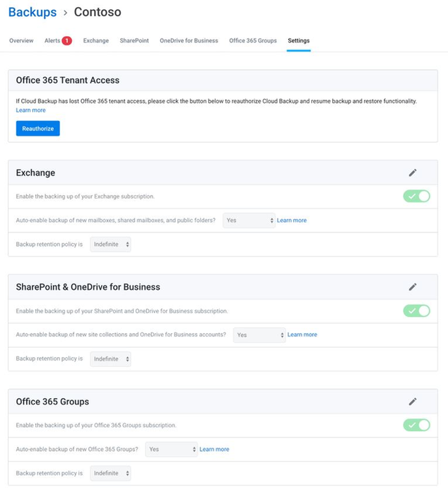Open Office 365 Groups retention policy dropdown
The width and height of the screenshot is (448, 495).
[x=110, y=474]
